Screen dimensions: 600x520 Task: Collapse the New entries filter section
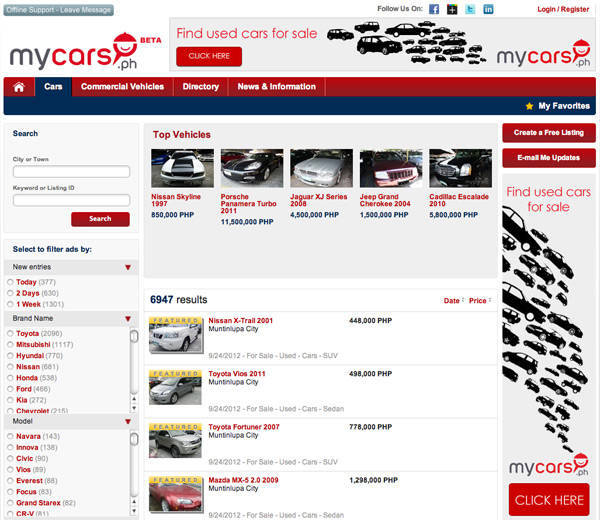128,267
